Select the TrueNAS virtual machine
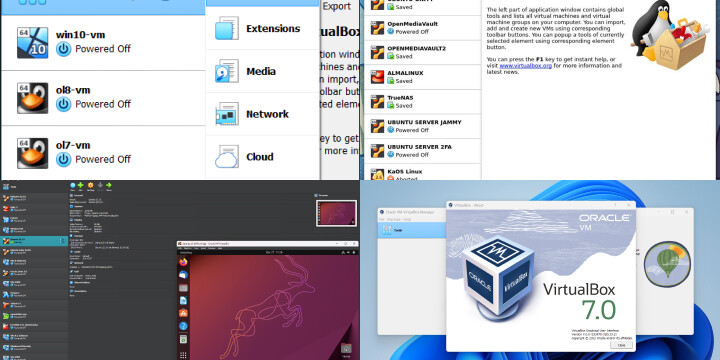Viewport: 720px width, 360px height. pos(422,101)
